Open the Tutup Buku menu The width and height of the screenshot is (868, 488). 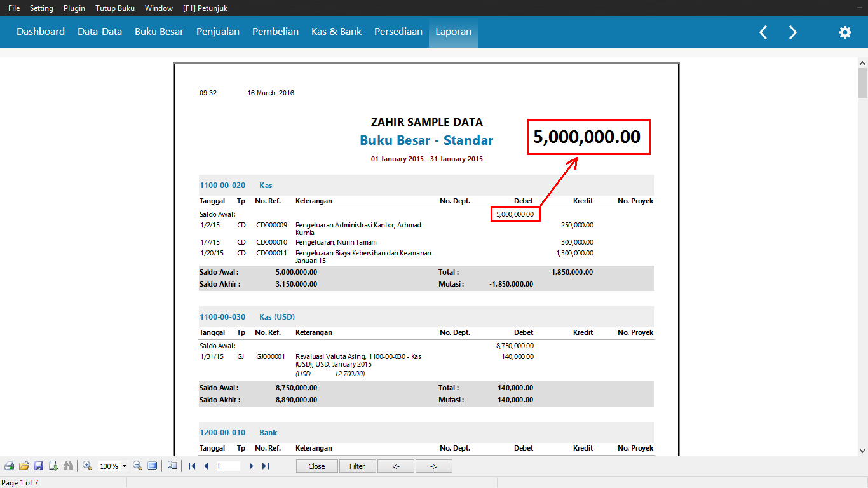coord(115,8)
